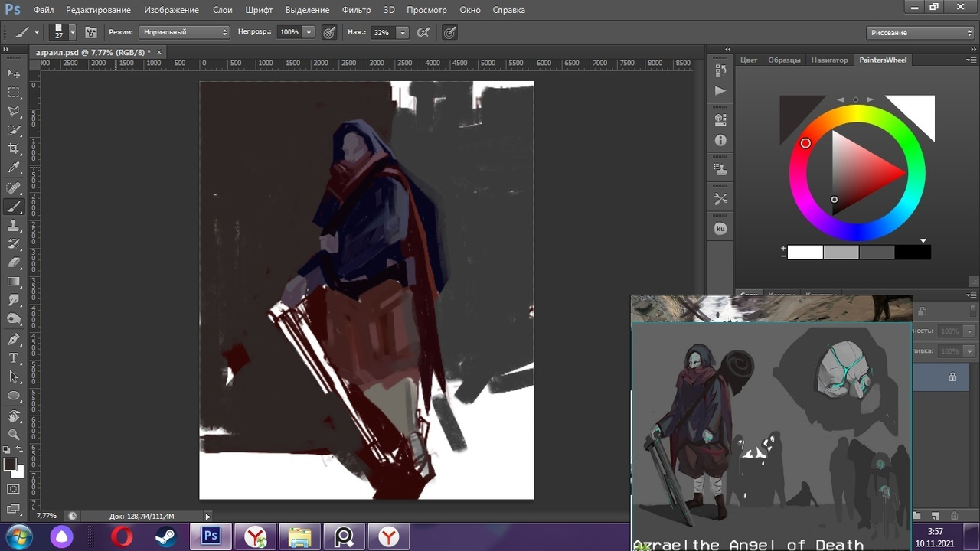Open the PaintersWheel panel options menu

pyautogui.click(x=973, y=60)
